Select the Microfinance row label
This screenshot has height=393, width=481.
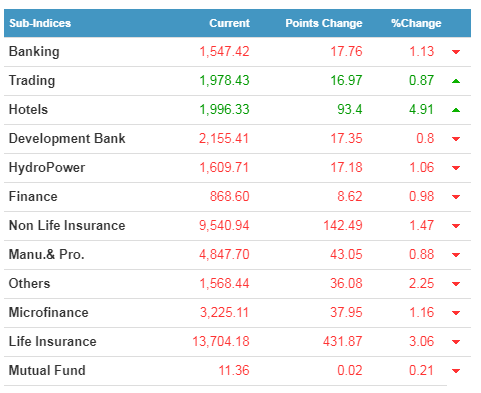coord(49,312)
